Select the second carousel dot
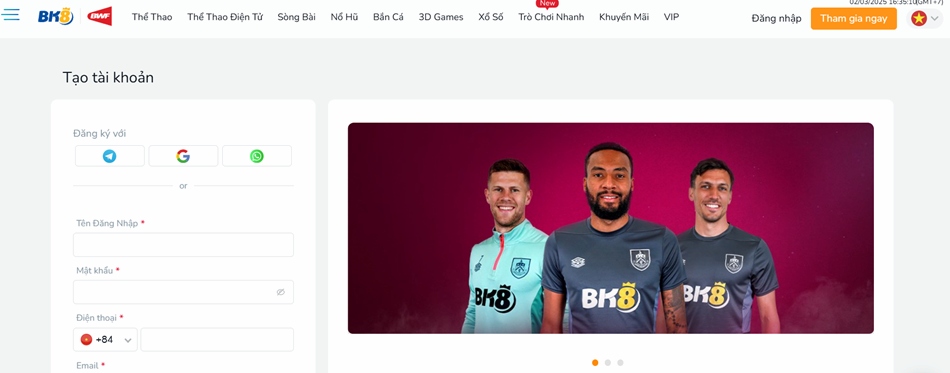This screenshot has width=950, height=373. tap(608, 363)
